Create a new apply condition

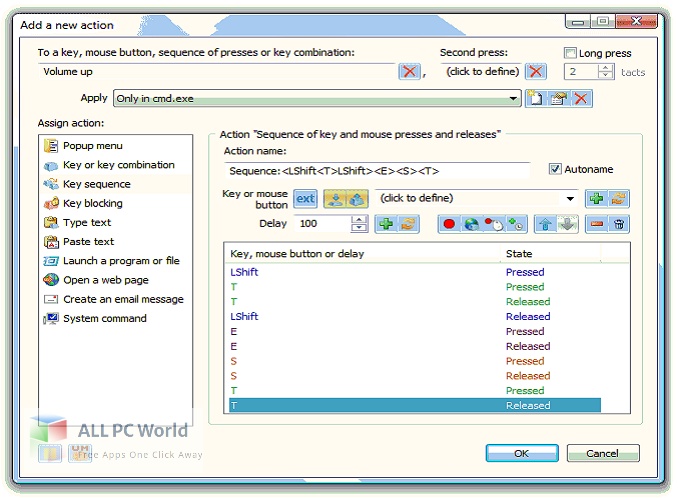[536, 99]
